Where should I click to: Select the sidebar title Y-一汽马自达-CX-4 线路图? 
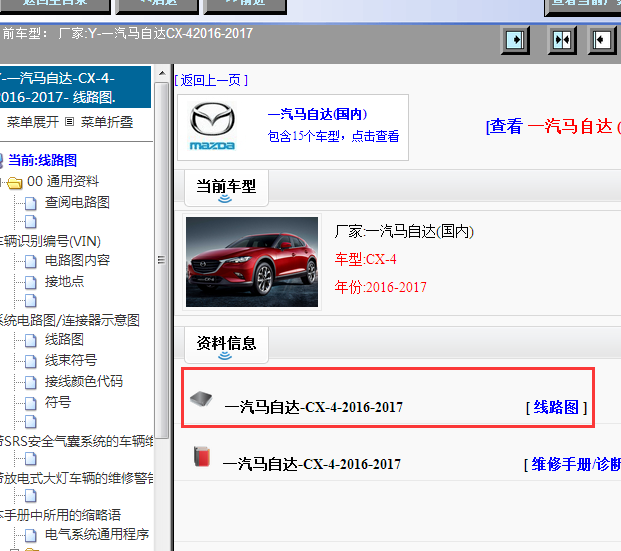pos(75,87)
